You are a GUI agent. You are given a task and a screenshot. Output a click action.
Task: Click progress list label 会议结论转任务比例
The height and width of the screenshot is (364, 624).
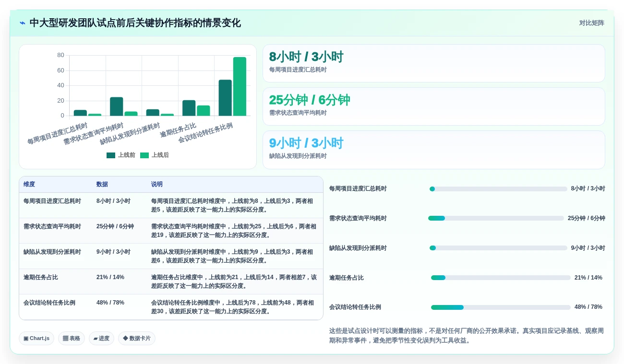[x=355, y=307]
